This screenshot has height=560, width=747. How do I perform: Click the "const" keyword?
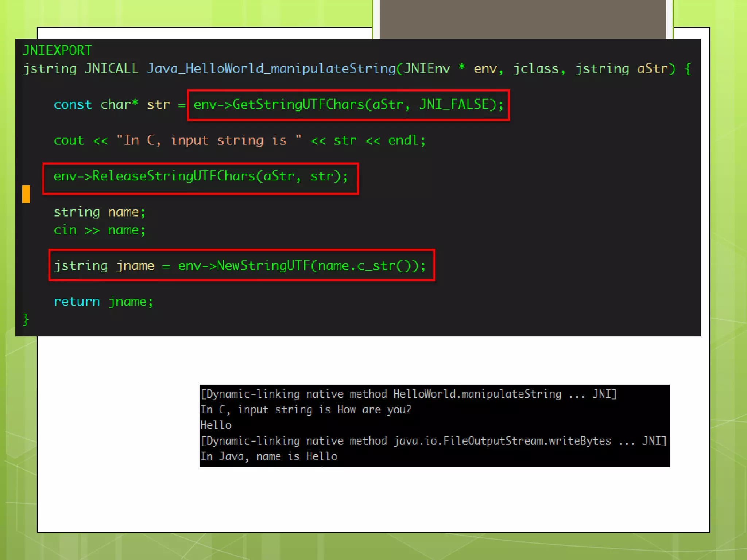[x=73, y=105]
